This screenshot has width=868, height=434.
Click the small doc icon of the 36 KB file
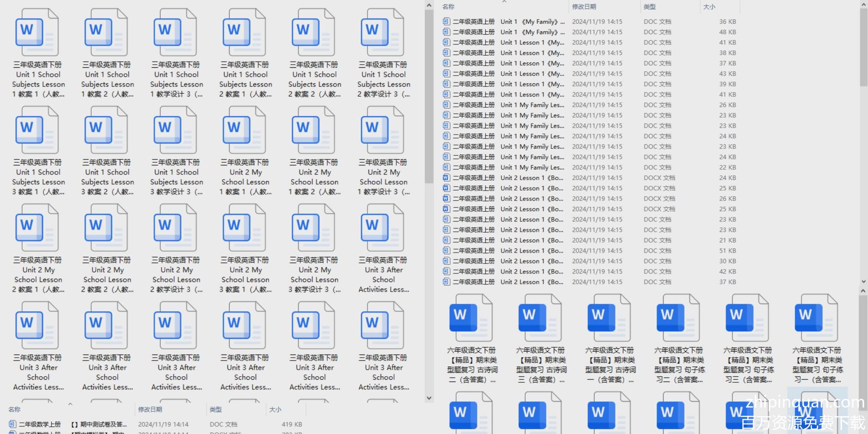click(446, 22)
